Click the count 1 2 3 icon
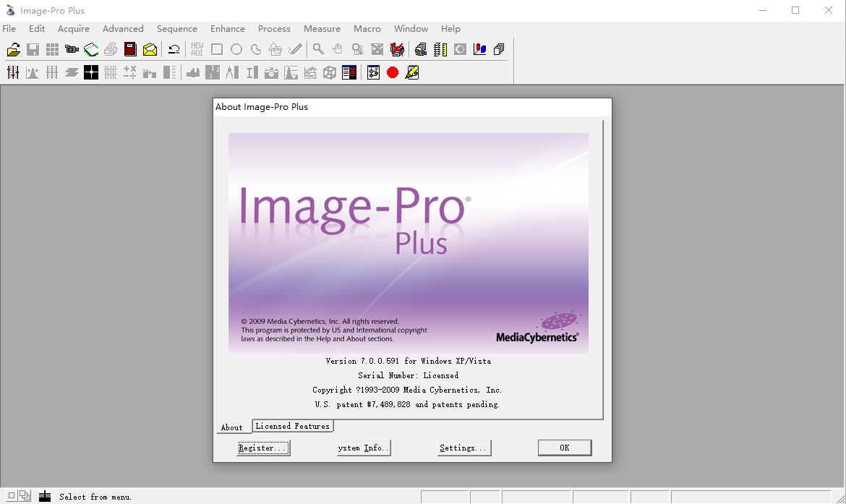846x504 pixels. [x=213, y=72]
